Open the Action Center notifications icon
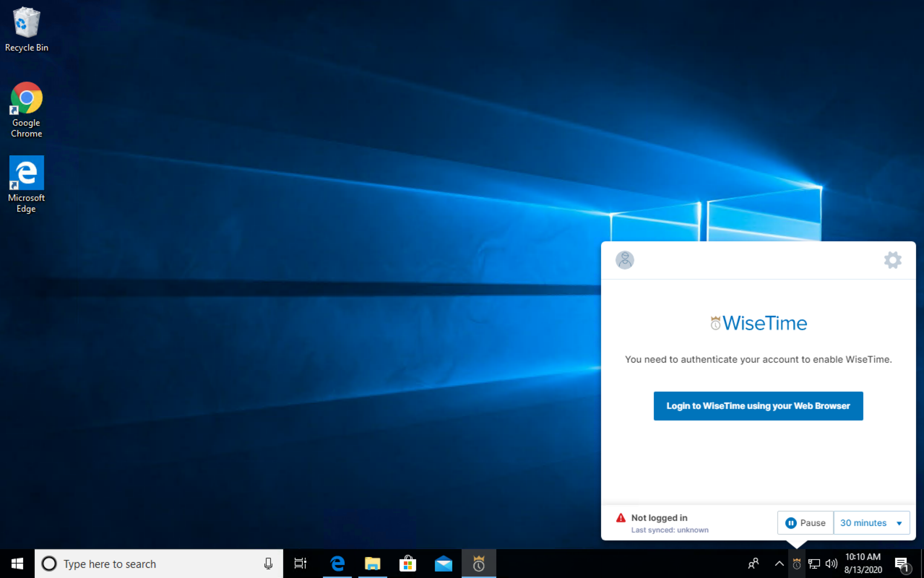The width and height of the screenshot is (924, 578). 903,564
